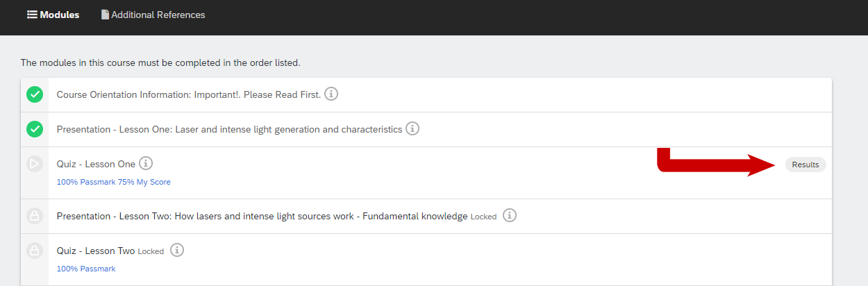Select Quiz - Lesson Two locked item
Screen dimensions: 868x286
point(96,251)
